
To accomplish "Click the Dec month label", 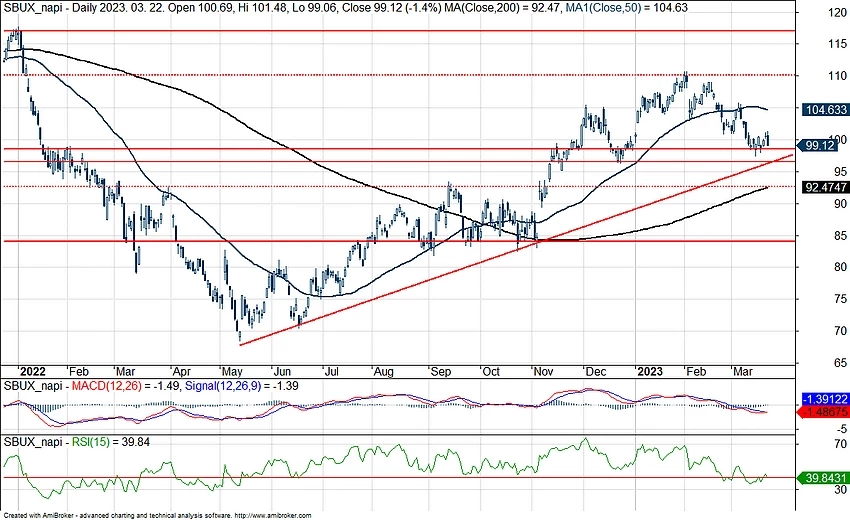I will coord(596,371).
